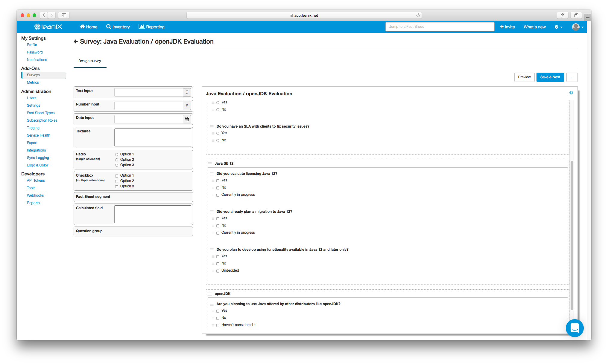Check Undecided for Java 12 functionality question
Viewport: 608px width, 364px height.
(x=218, y=271)
